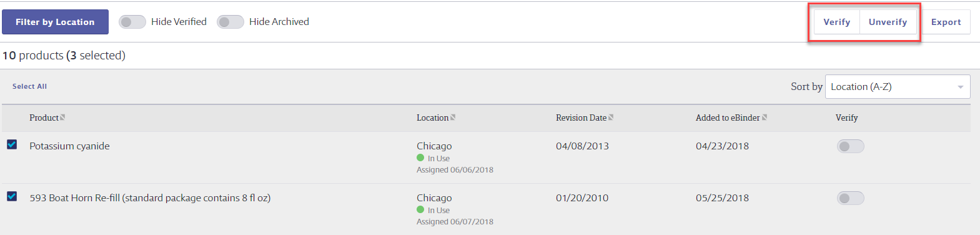The image size is (980, 235).
Task: Click the Export button
Action: [x=946, y=22]
